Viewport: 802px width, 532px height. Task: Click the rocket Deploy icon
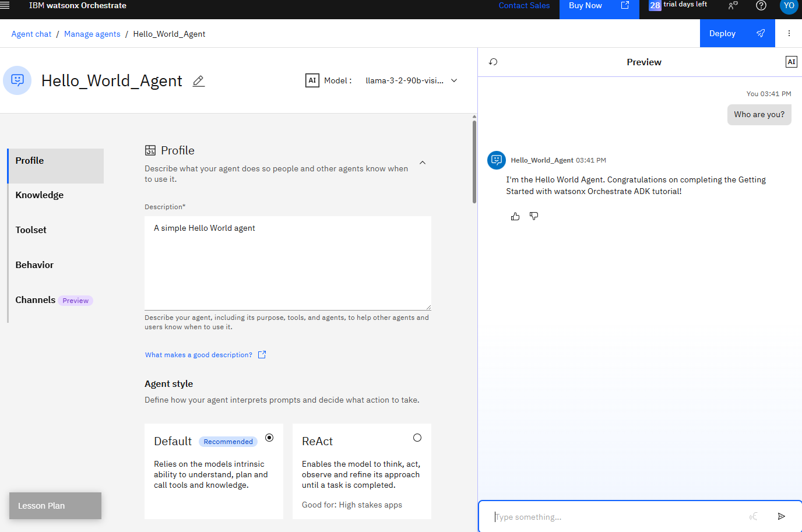click(x=761, y=33)
